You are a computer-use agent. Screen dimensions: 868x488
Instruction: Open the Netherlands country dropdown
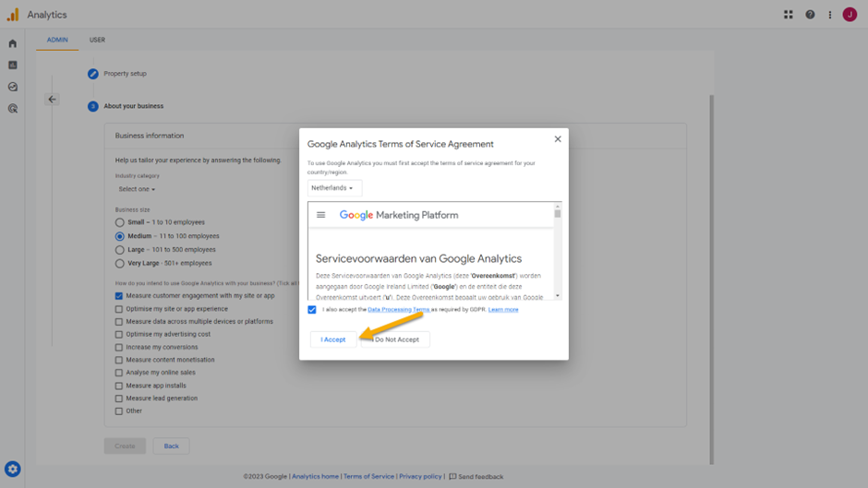point(334,188)
